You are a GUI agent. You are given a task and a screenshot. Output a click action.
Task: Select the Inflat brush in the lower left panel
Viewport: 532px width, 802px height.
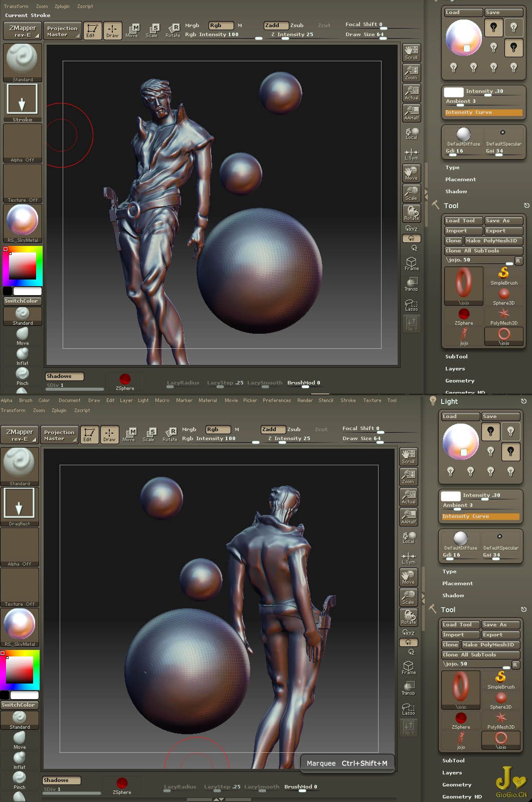point(20,760)
